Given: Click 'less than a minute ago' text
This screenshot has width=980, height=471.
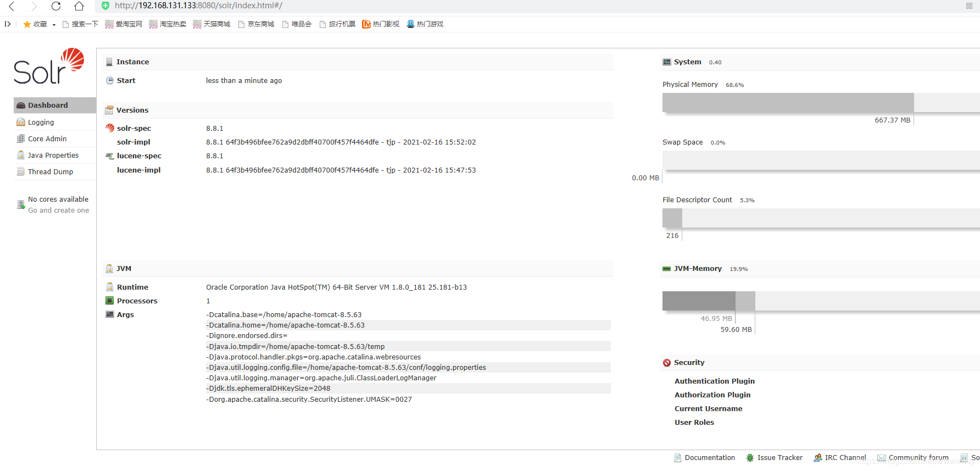Looking at the screenshot, I should pos(244,80).
